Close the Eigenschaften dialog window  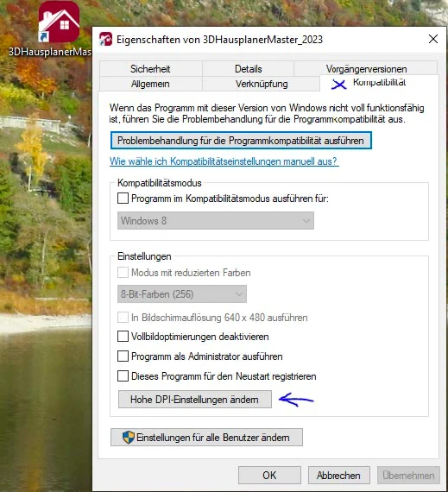[433, 39]
